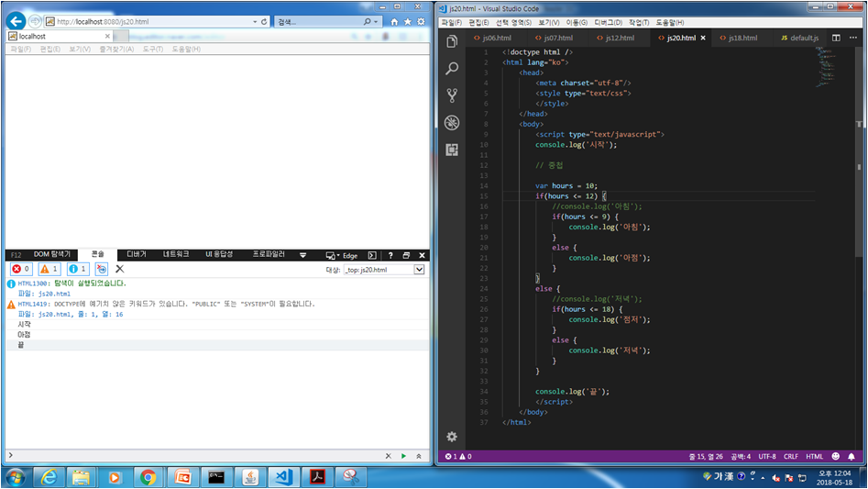Open Chrome from the taskbar
The height and width of the screenshot is (489, 868).
[x=148, y=477]
